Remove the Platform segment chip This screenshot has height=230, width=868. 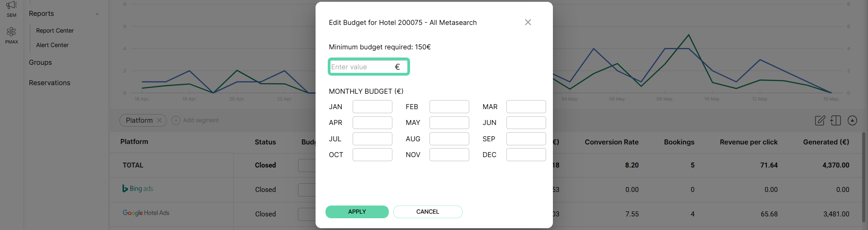159,120
